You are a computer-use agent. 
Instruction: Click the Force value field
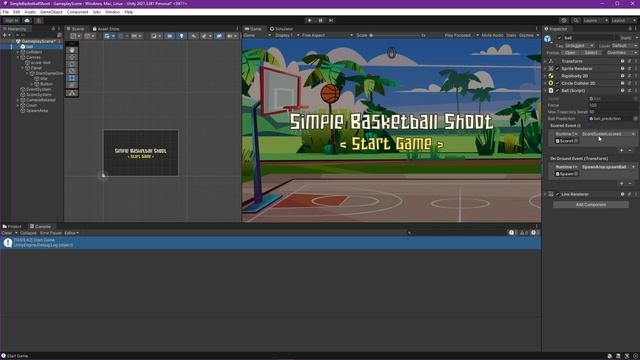click(612, 105)
